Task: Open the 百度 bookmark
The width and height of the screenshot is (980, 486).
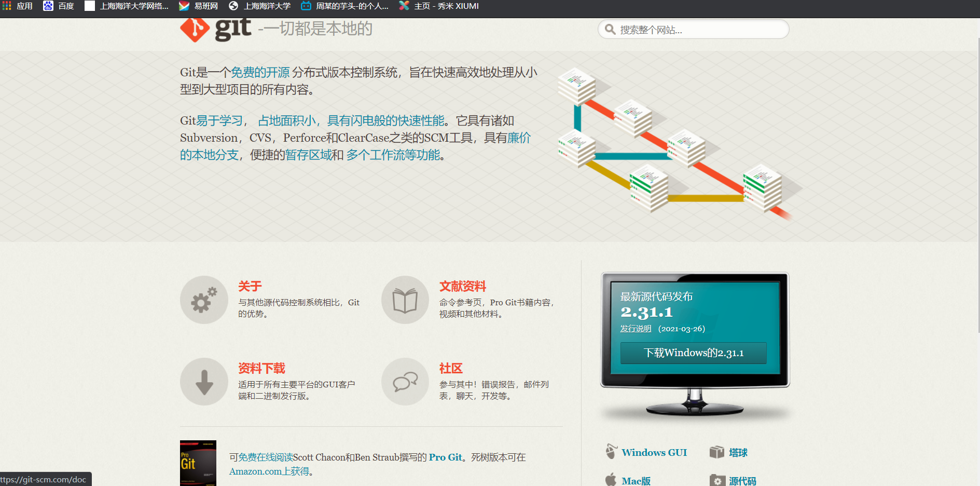Action: [59, 6]
